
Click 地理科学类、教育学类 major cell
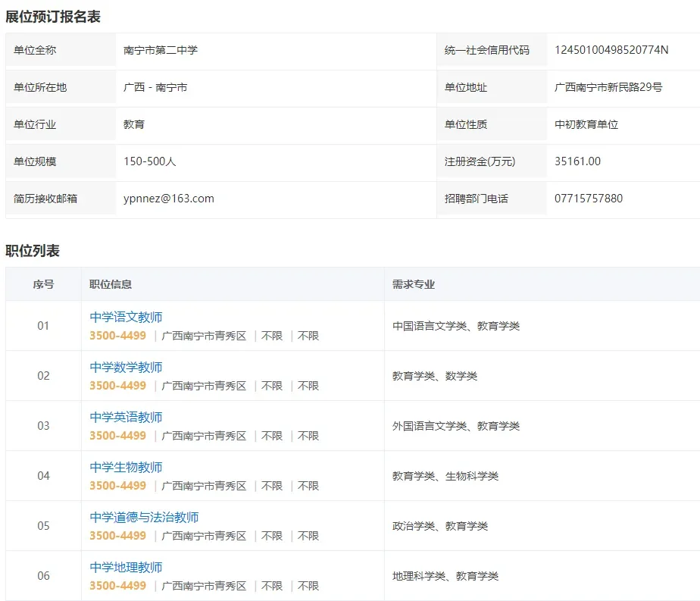click(445, 576)
